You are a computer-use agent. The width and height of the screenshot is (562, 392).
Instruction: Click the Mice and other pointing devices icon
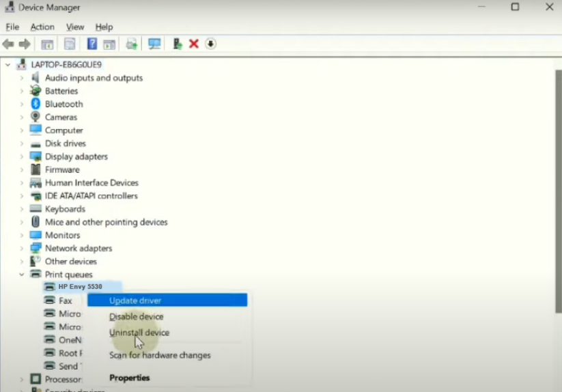pyautogui.click(x=36, y=222)
